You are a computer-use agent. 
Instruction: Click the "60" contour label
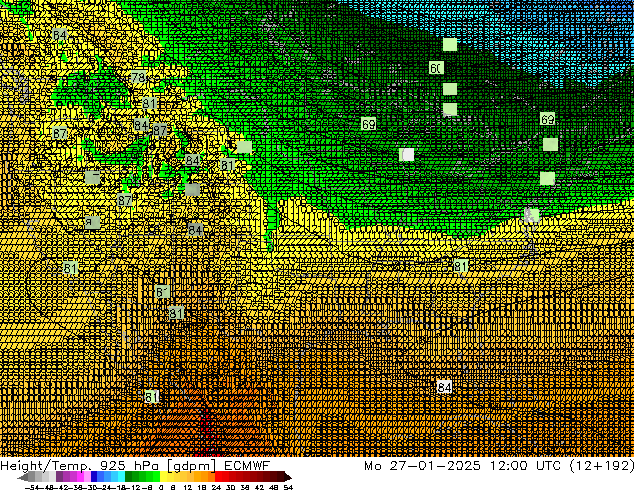pos(436,68)
